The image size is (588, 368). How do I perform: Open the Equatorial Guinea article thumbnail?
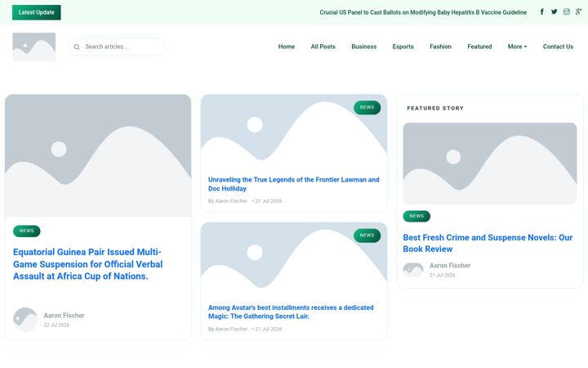[98, 155]
